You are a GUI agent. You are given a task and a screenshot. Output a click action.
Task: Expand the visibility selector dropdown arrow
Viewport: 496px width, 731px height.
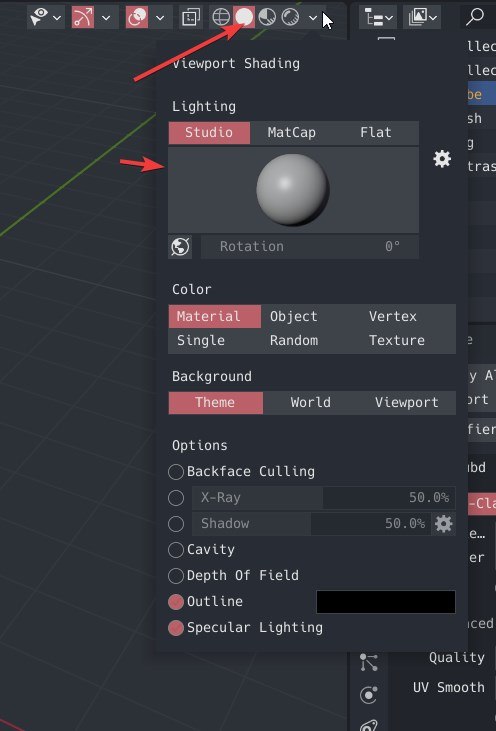57,18
